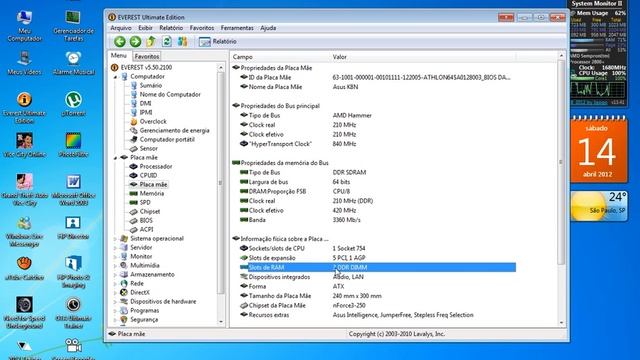Click the green Back arrow toolbar button
The width and height of the screenshot is (640, 360).
(x=120, y=41)
